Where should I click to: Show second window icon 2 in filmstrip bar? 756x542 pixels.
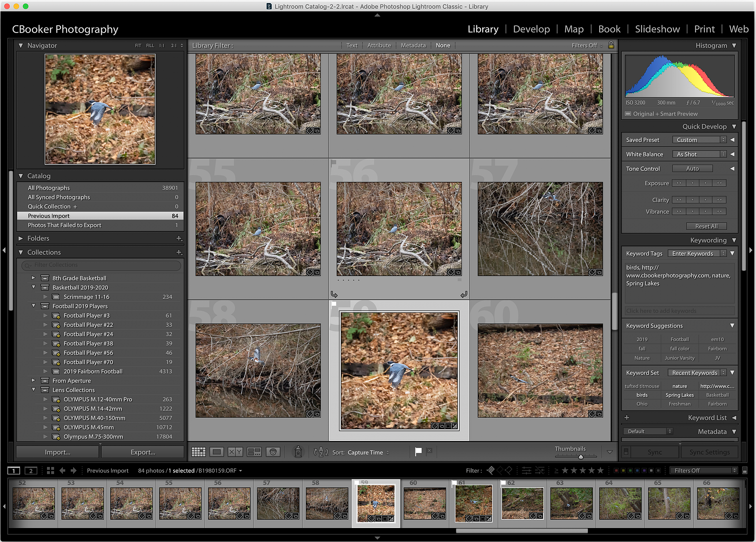pyautogui.click(x=31, y=471)
